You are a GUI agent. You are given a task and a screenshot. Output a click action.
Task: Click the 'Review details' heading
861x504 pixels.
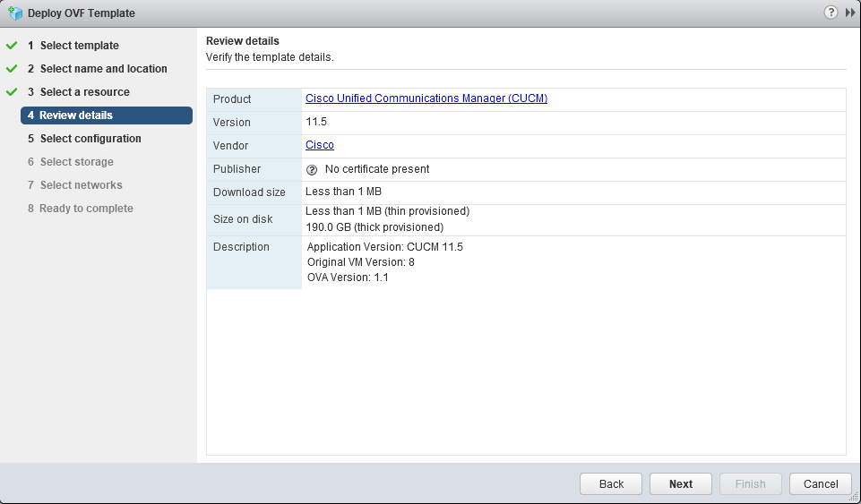click(x=243, y=41)
